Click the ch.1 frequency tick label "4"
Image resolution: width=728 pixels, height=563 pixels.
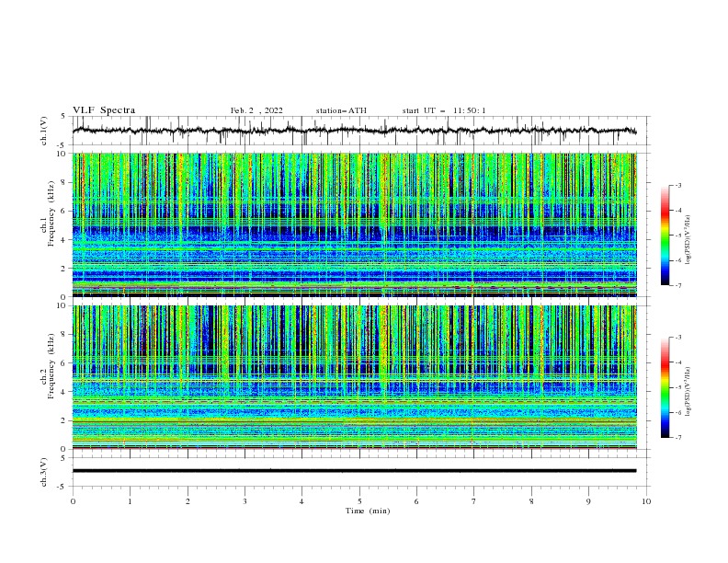point(63,240)
